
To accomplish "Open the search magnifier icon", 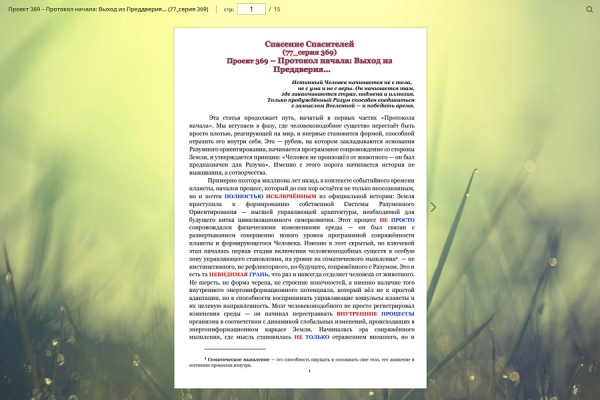I will pos(589,9).
